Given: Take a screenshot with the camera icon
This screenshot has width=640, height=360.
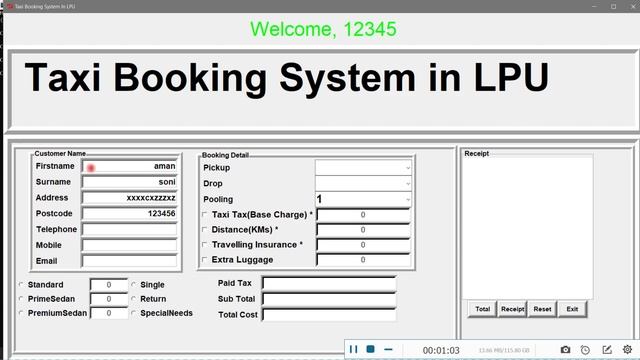Looking at the screenshot, I should [x=565, y=349].
